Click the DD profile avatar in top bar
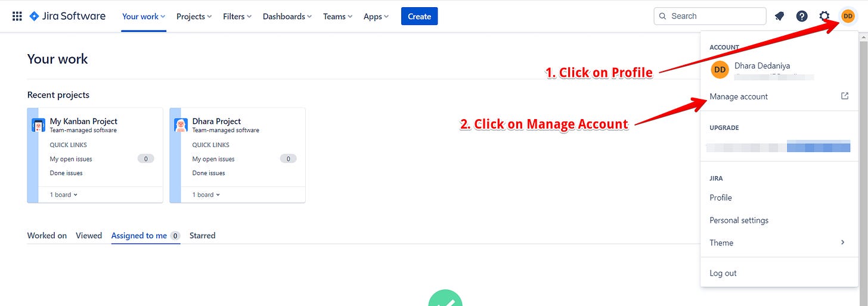868x306 pixels. point(848,16)
